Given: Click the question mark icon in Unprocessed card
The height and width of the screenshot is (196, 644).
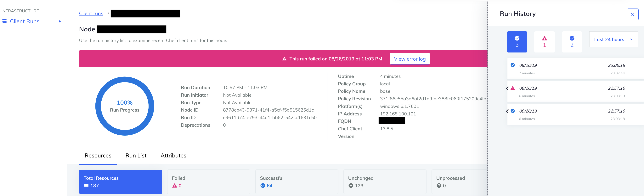Looking at the screenshot, I should (x=439, y=186).
